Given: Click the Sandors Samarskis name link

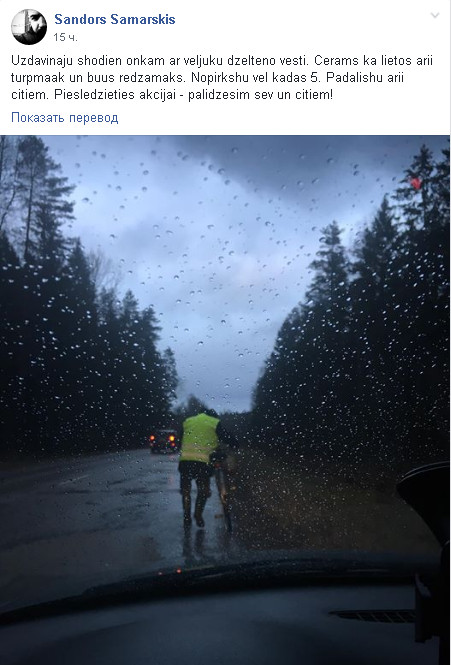Looking at the screenshot, I should click(115, 20).
